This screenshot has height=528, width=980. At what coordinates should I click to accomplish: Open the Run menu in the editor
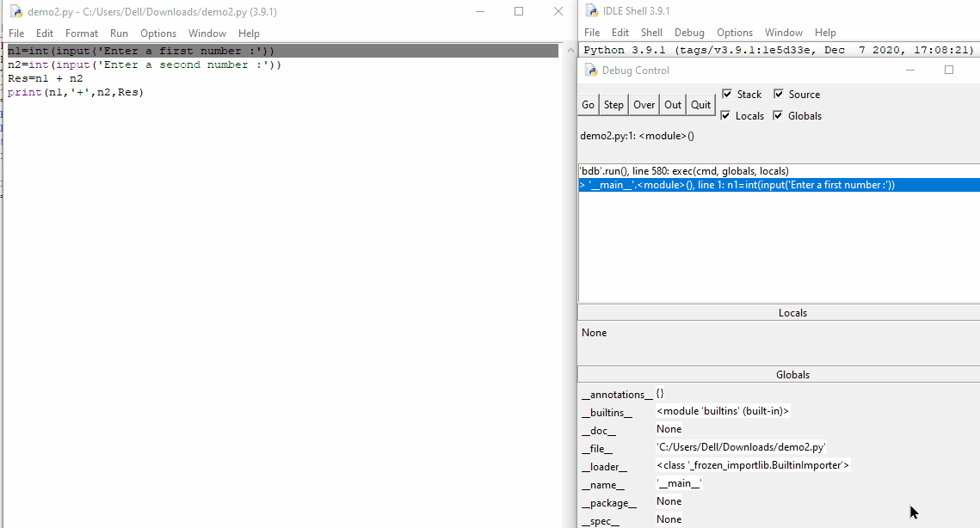119,34
